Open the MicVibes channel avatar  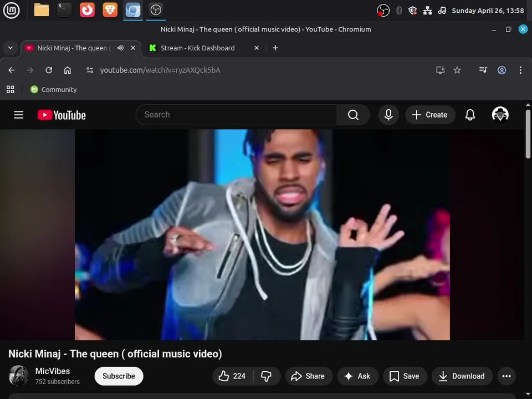click(x=18, y=376)
